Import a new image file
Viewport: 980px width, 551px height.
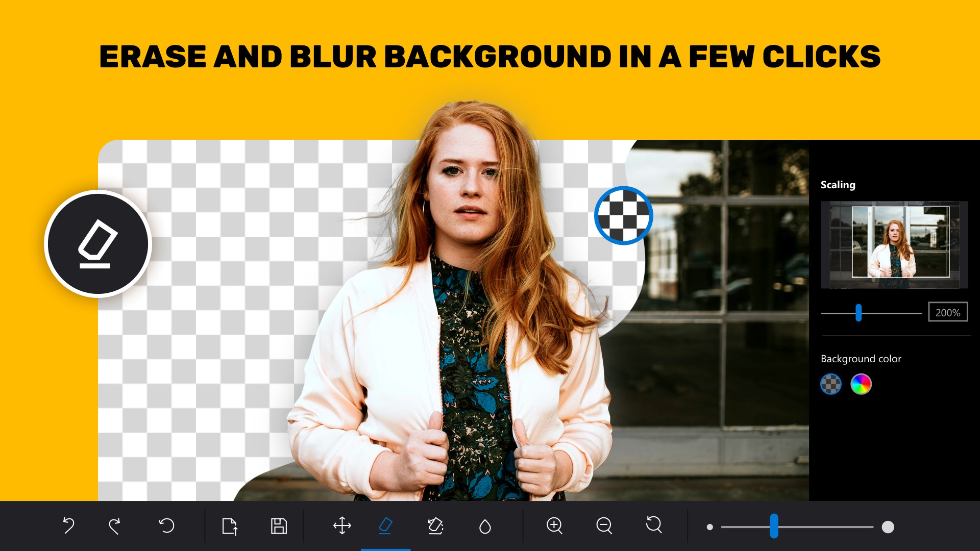[x=230, y=525]
